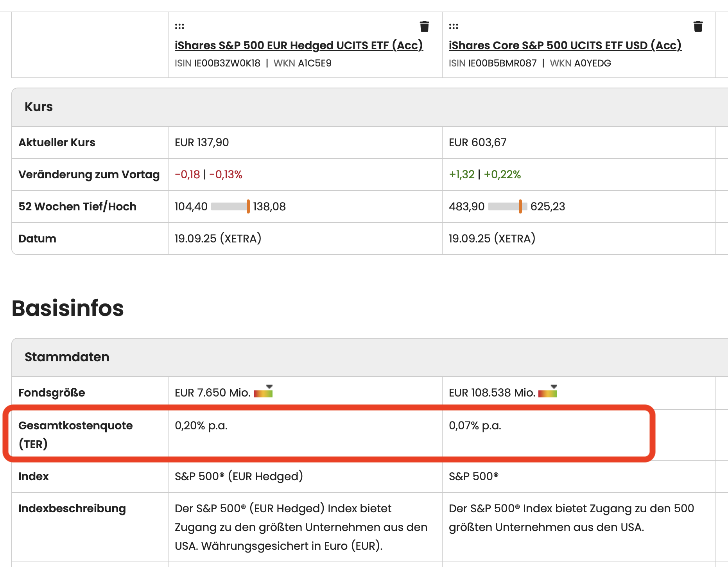728x567 pixels.
Task: Collapse the Kurs section header
Action: tap(39, 107)
